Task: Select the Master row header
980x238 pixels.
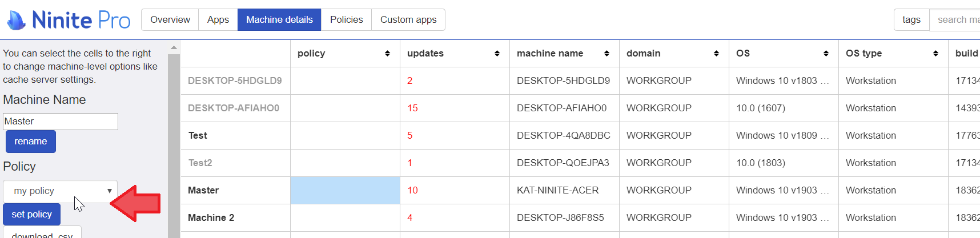Action: point(235,190)
